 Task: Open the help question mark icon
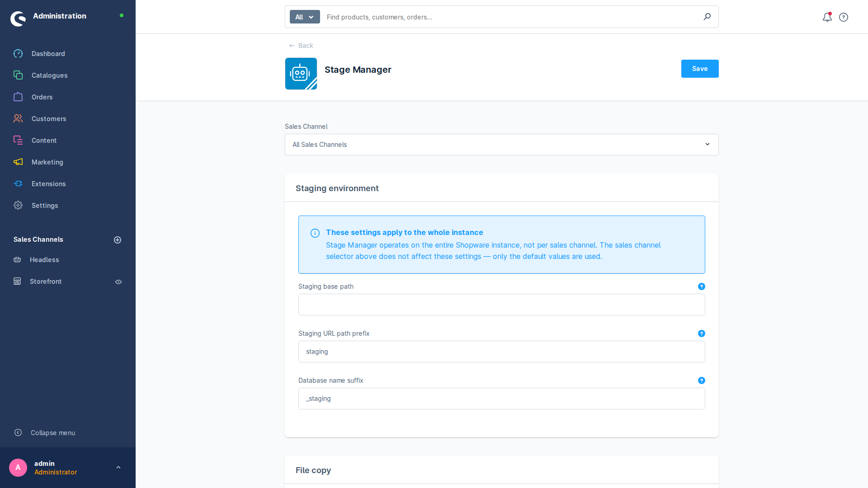click(844, 17)
